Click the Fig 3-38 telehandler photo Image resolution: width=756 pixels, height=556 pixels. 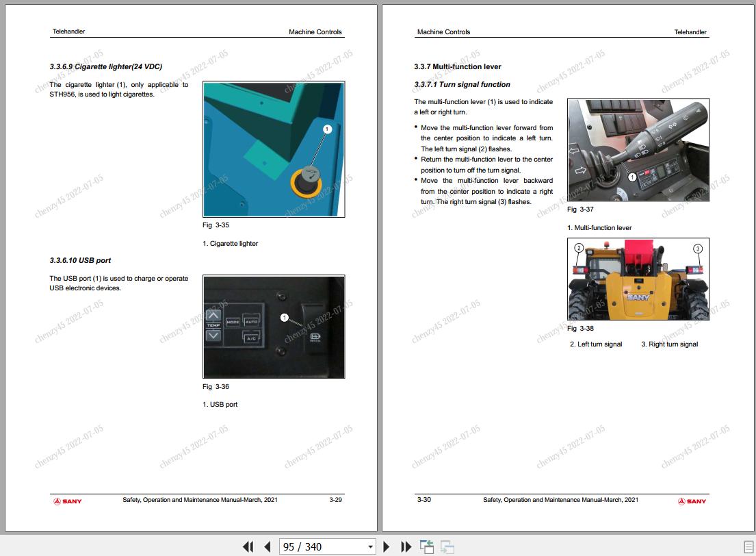coord(638,279)
